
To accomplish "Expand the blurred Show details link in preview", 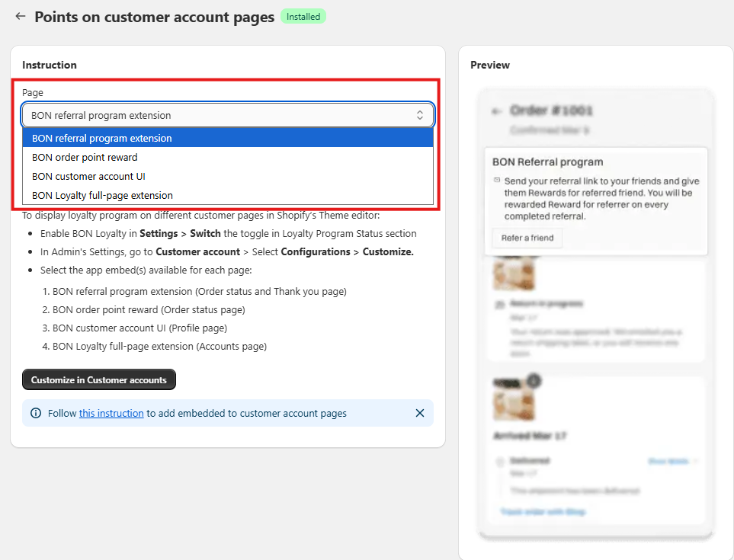I will coord(672,461).
